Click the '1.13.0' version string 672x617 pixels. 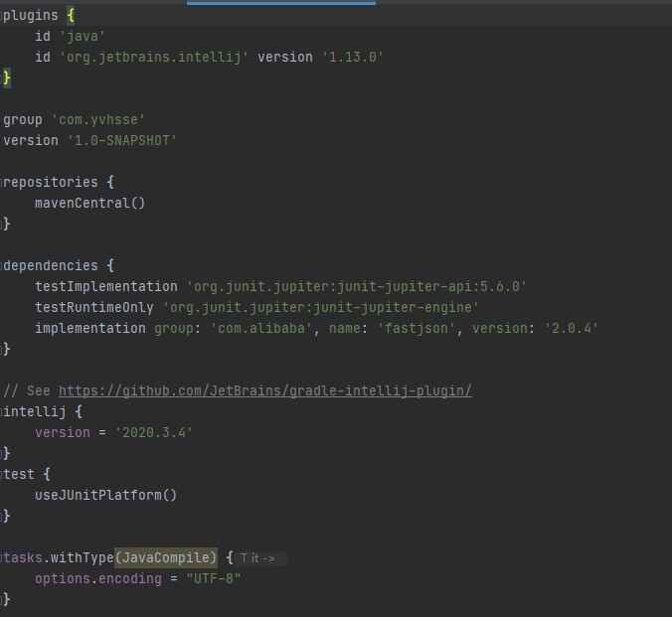pos(353,57)
